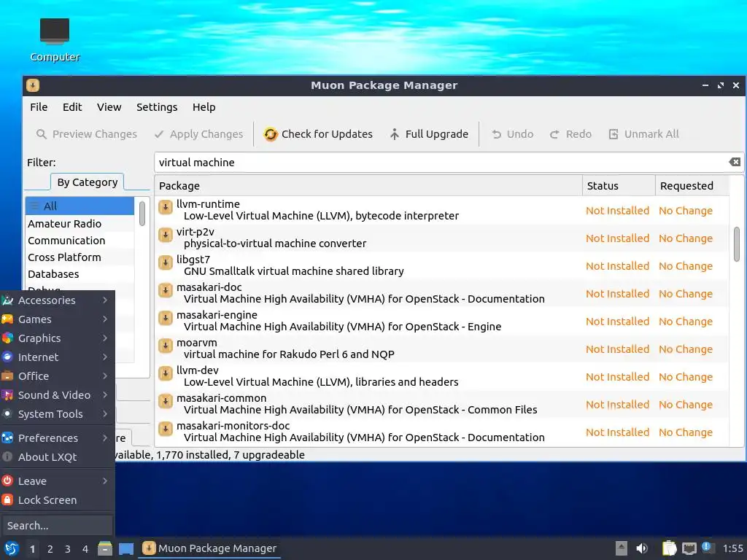Open About LXQt from start menu
This screenshot has width=747, height=560.
(x=57, y=457)
